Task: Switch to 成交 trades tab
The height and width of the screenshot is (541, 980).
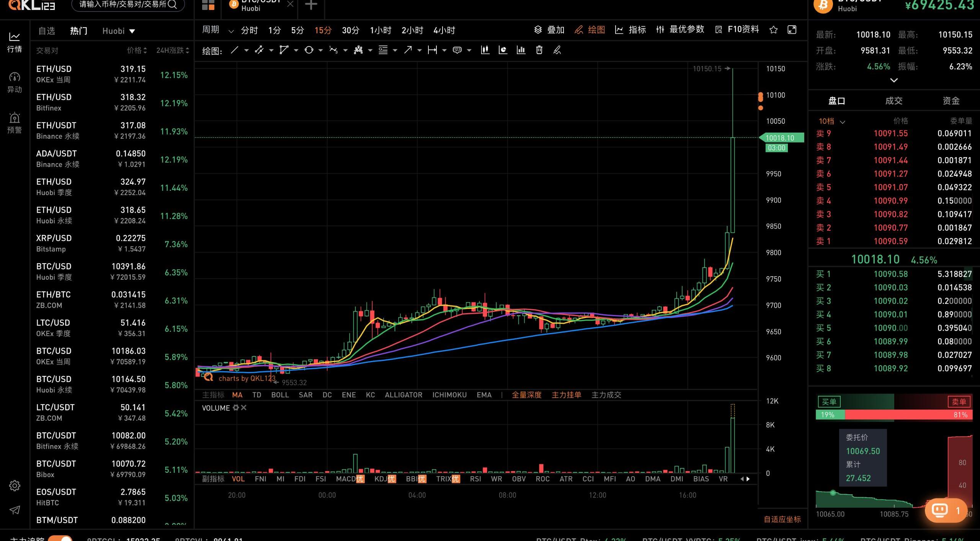Action: pos(894,101)
